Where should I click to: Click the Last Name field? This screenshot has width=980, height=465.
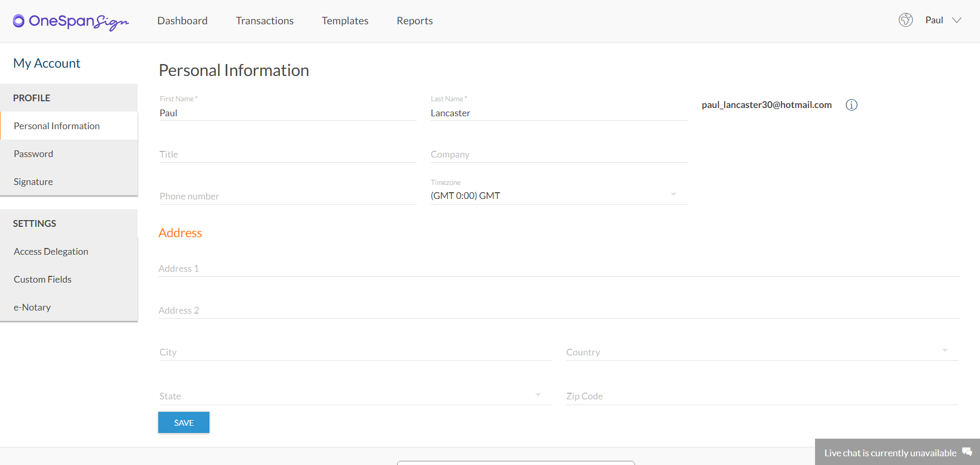point(559,113)
